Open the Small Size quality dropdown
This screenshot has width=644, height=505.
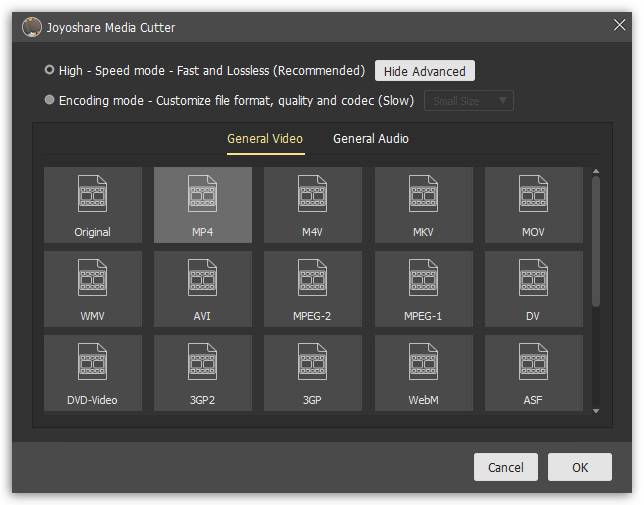[x=469, y=101]
